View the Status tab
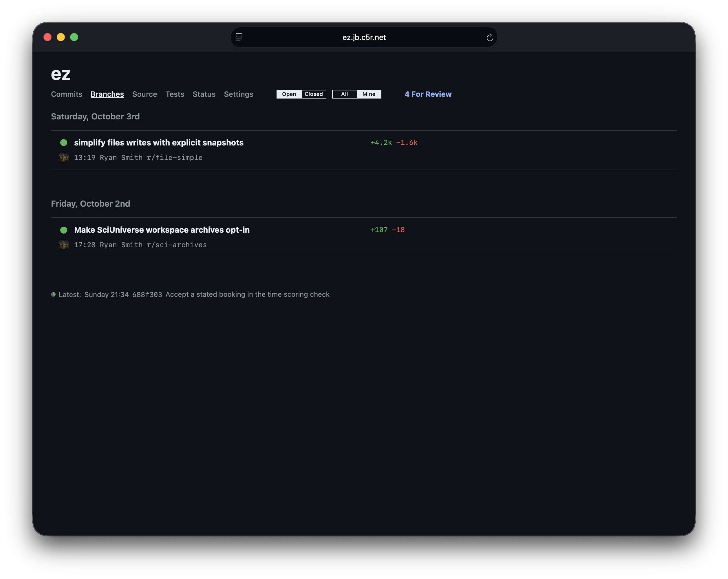 (x=204, y=94)
